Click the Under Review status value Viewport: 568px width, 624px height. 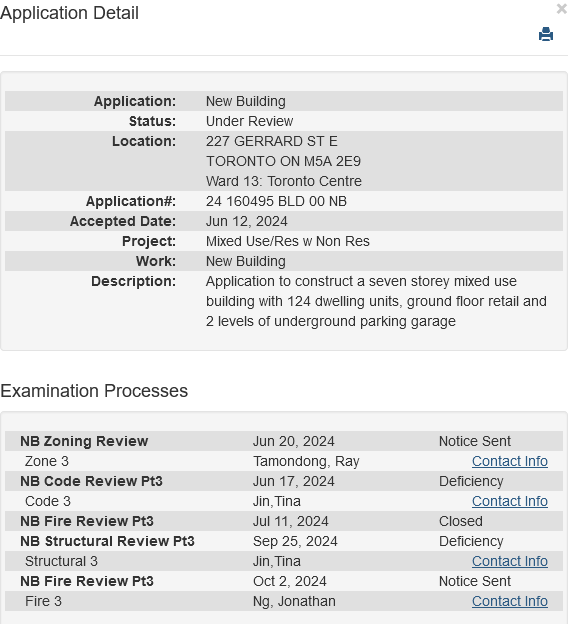pos(249,121)
